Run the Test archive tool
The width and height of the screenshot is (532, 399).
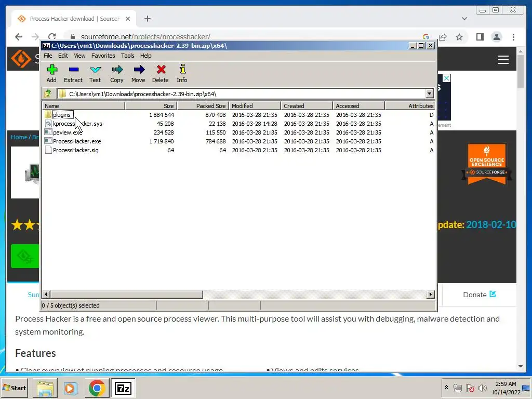95,73
